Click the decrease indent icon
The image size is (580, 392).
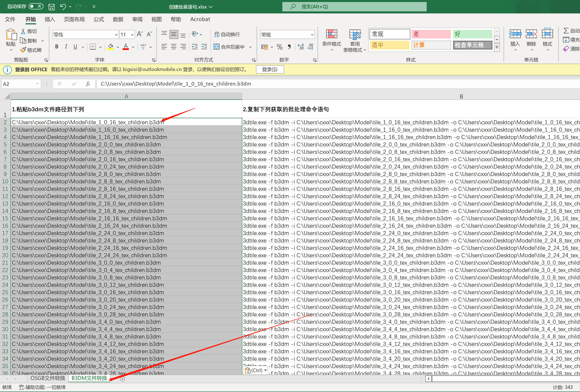(x=195, y=47)
